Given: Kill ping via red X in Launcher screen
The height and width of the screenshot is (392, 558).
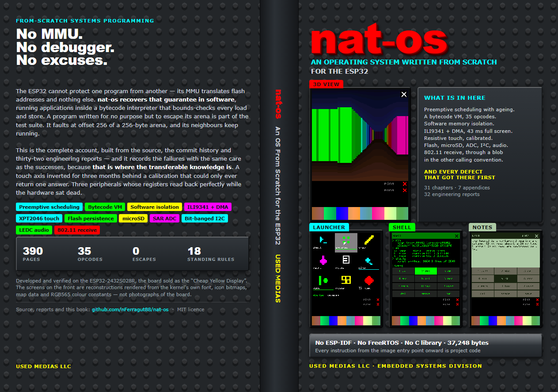Looking at the screenshot, I should [378, 300].
